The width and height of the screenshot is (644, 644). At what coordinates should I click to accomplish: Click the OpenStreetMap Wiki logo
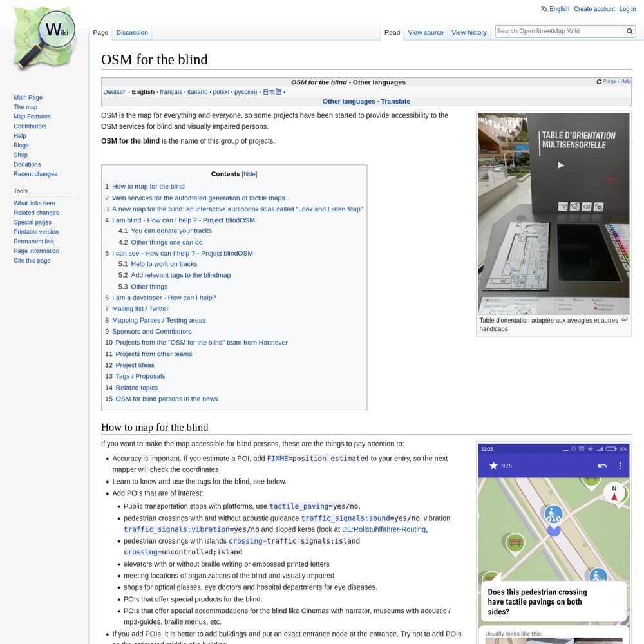coord(44,38)
